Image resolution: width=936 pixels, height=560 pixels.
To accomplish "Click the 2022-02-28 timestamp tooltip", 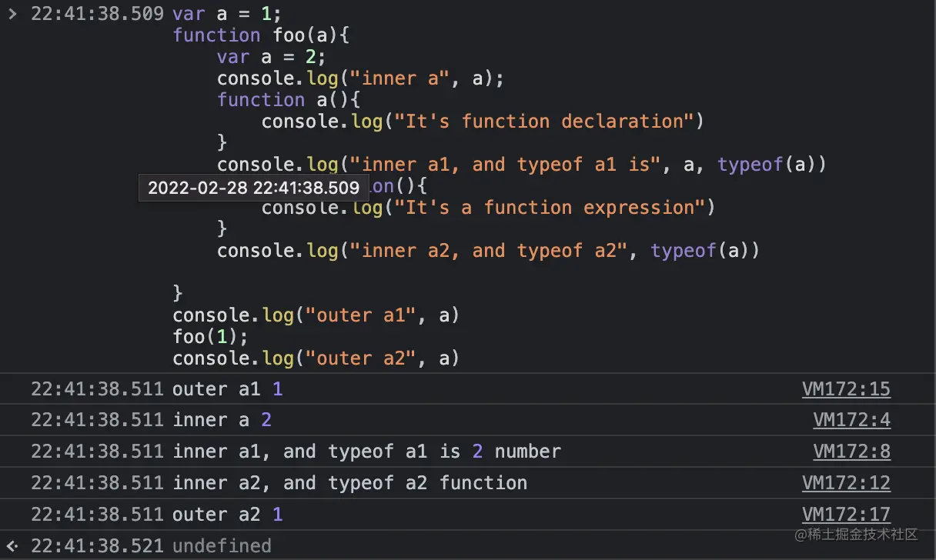I will [253, 188].
